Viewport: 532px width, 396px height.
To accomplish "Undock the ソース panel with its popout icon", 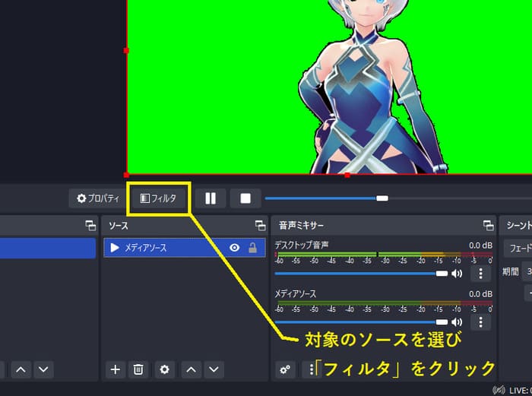I will coord(260,225).
